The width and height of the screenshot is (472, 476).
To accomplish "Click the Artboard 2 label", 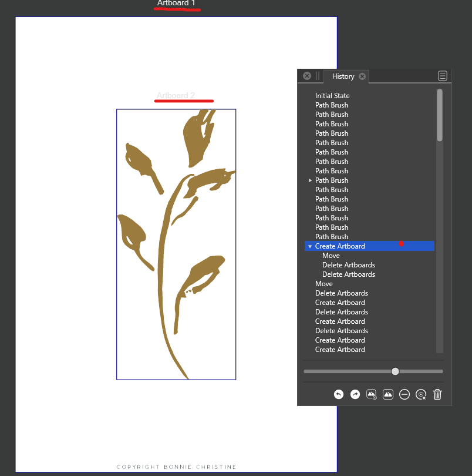I will pos(176,95).
